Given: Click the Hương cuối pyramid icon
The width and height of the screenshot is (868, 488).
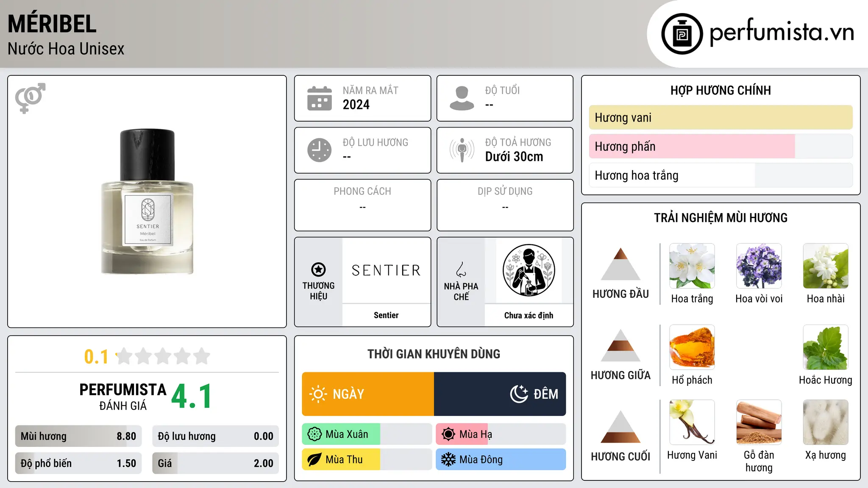Looking at the screenshot, I should (x=620, y=427).
